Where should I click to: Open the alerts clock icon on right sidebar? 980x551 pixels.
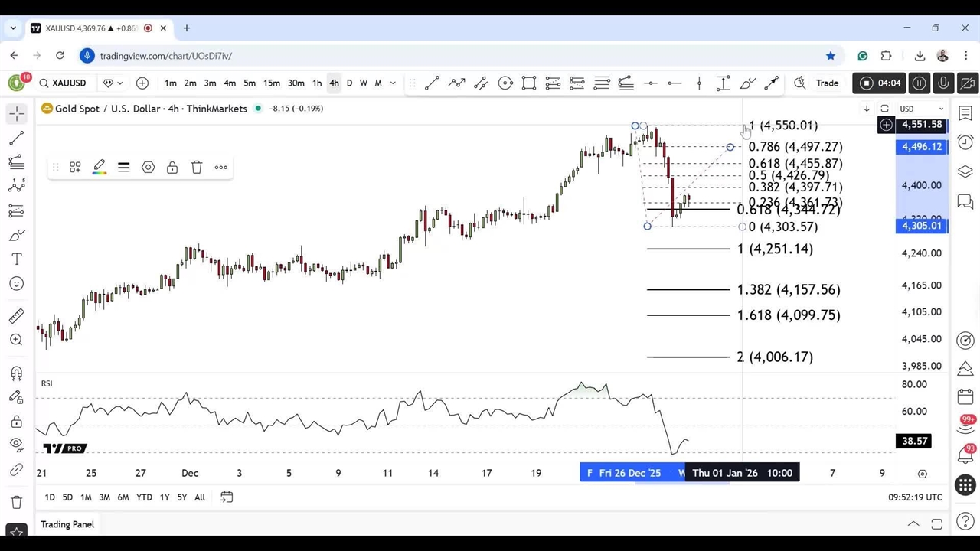tap(965, 142)
